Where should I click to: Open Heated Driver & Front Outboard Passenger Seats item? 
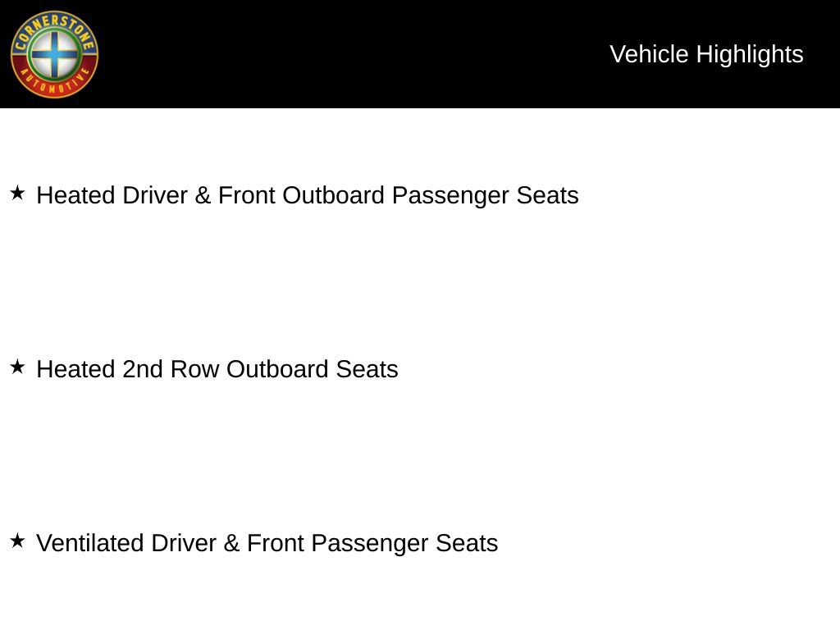307,195
